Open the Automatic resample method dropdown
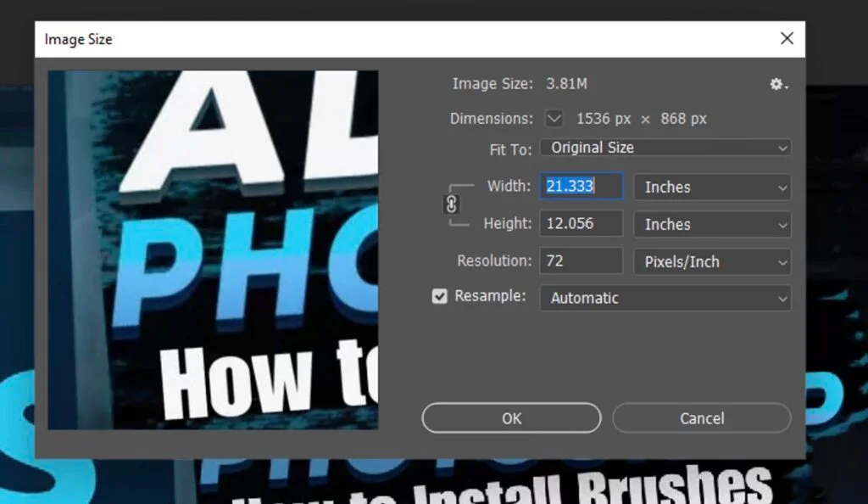 (x=665, y=298)
